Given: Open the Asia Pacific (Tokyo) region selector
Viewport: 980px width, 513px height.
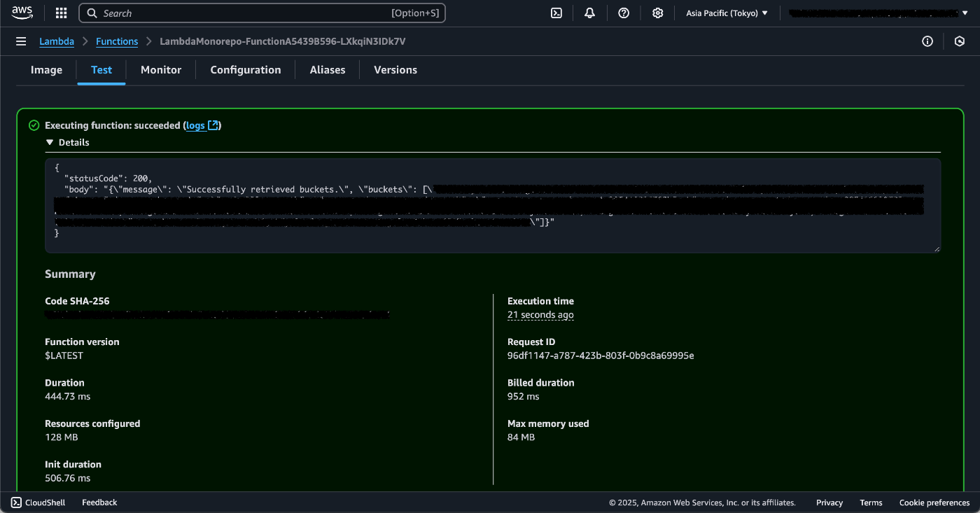Looking at the screenshot, I should pos(726,12).
